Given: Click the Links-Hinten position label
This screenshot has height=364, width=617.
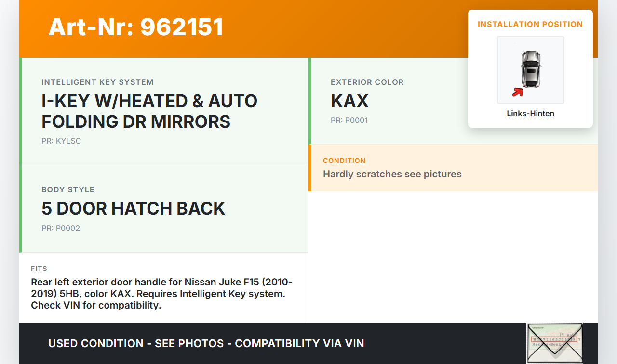Looking at the screenshot, I should [530, 114].
